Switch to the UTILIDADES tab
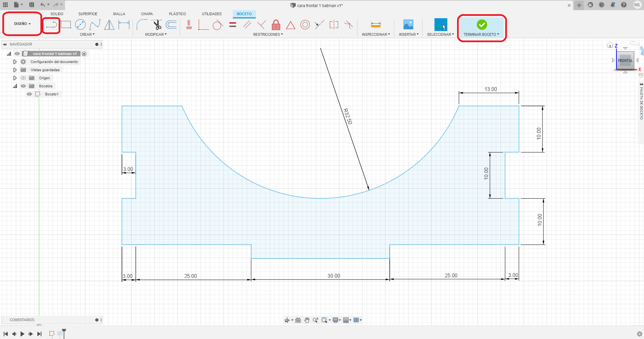644x339 pixels. (x=212, y=14)
